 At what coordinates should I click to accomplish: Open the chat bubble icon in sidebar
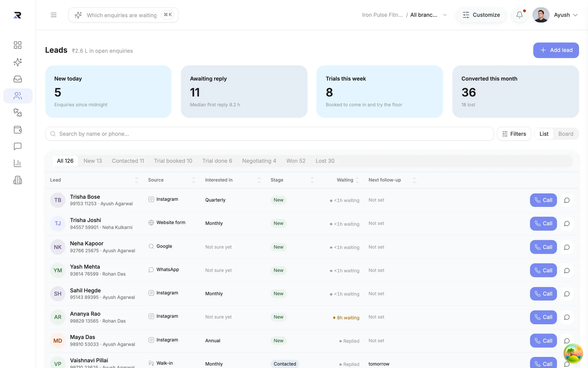coord(18,146)
